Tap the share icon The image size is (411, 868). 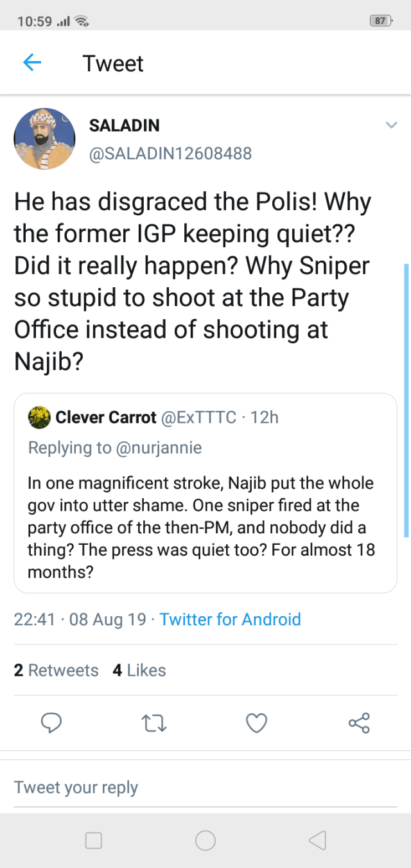pos(359,723)
